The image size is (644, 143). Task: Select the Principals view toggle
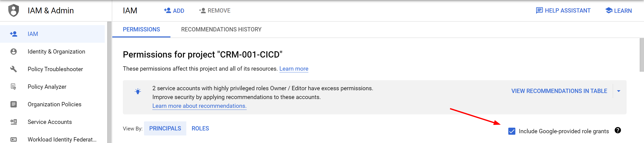pos(165,128)
